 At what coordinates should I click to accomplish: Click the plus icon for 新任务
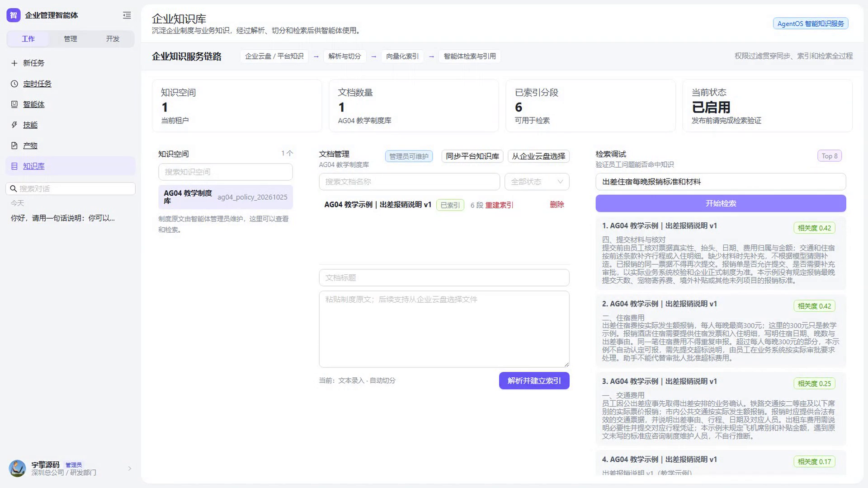[14, 63]
